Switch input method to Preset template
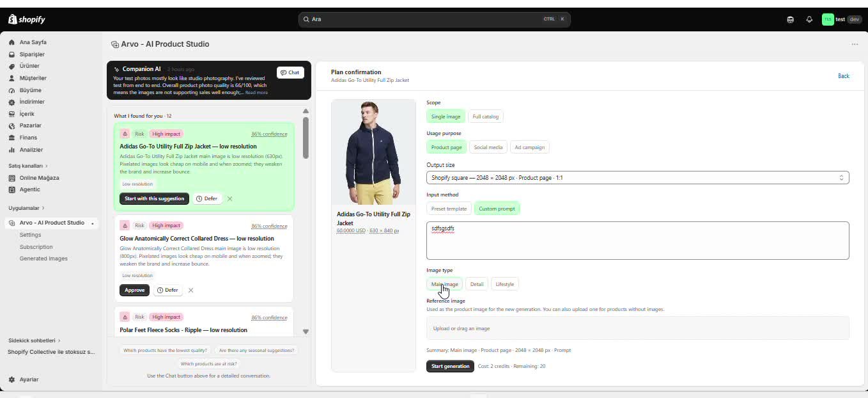The height and width of the screenshot is (398, 868). coord(449,209)
